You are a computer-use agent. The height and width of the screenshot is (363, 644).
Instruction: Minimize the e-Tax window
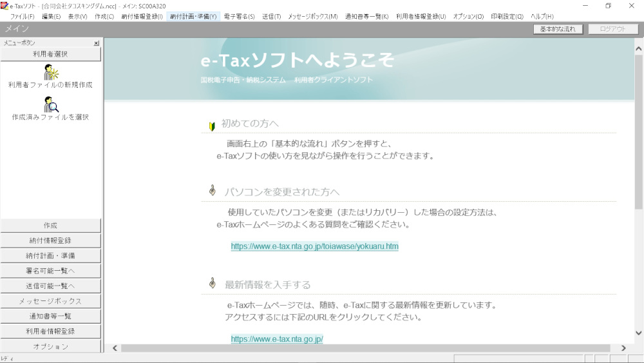tap(585, 6)
